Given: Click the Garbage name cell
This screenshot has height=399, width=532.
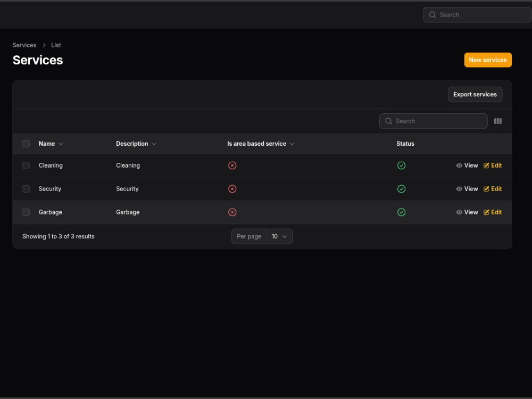Looking at the screenshot, I should click(50, 212).
